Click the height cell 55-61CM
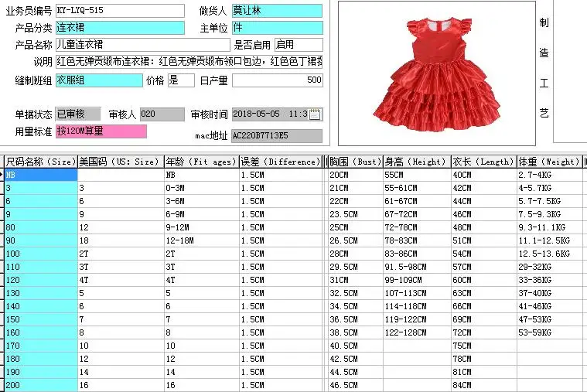Image resolution: width=587 pixels, height=392 pixels. [417, 188]
